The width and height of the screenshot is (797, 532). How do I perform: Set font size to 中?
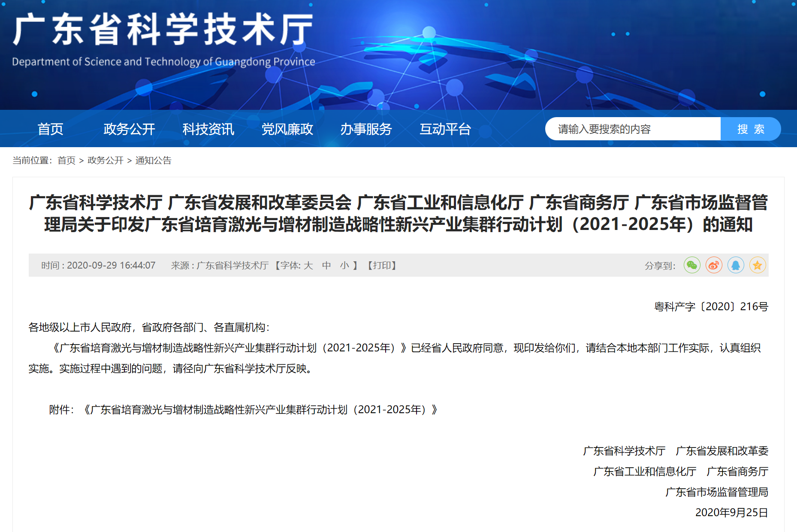click(326, 266)
